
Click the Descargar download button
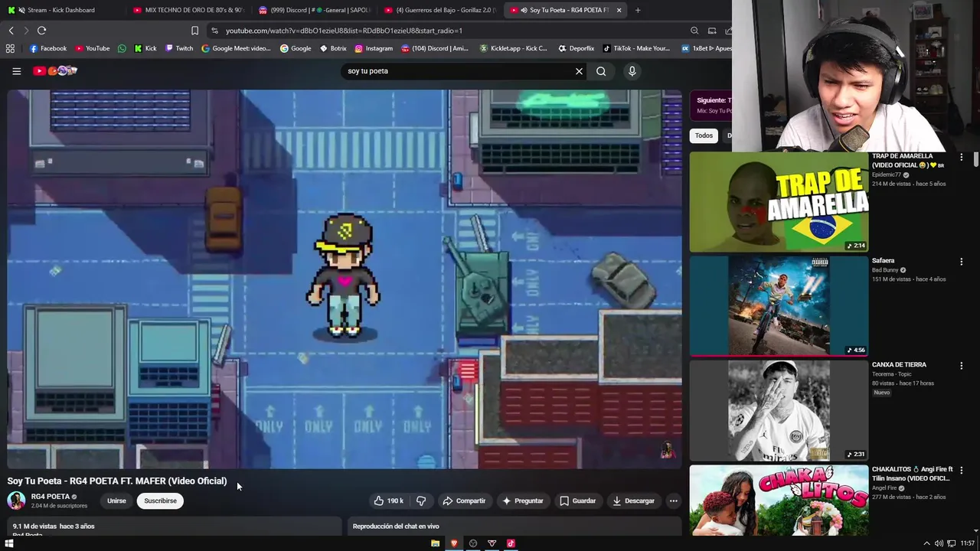pos(633,501)
